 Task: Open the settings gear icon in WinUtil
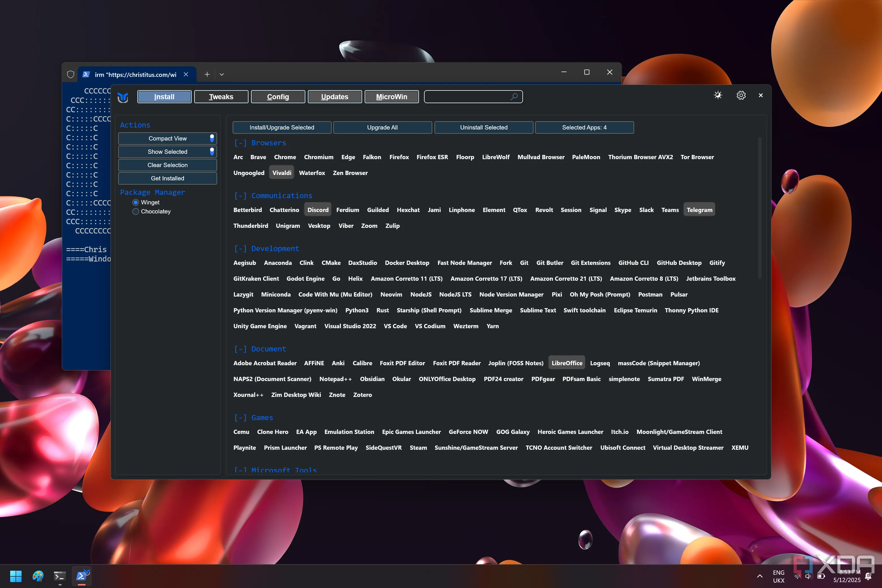pos(741,95)
